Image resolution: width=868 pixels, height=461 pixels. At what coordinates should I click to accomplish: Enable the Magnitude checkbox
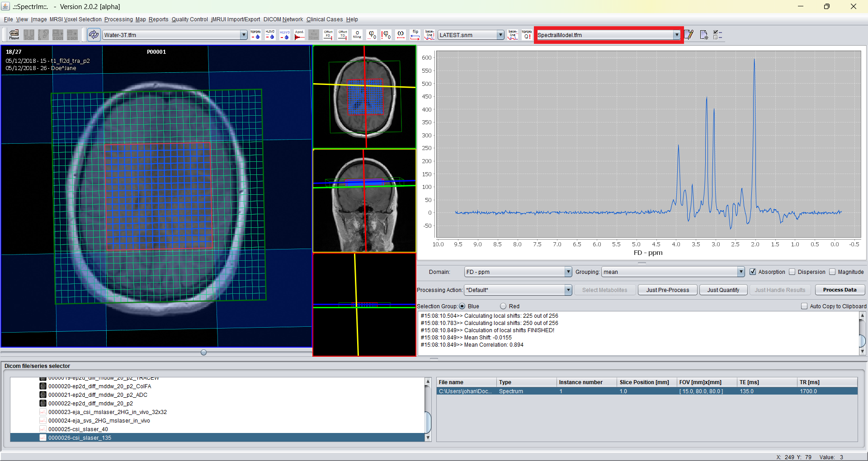coord(832,272)
